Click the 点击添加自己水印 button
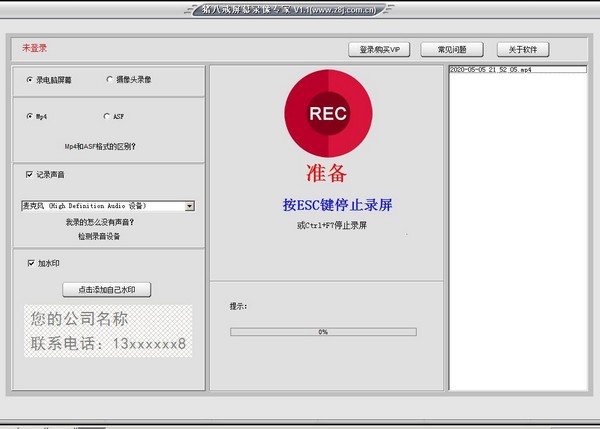 (x=106, y=290)
